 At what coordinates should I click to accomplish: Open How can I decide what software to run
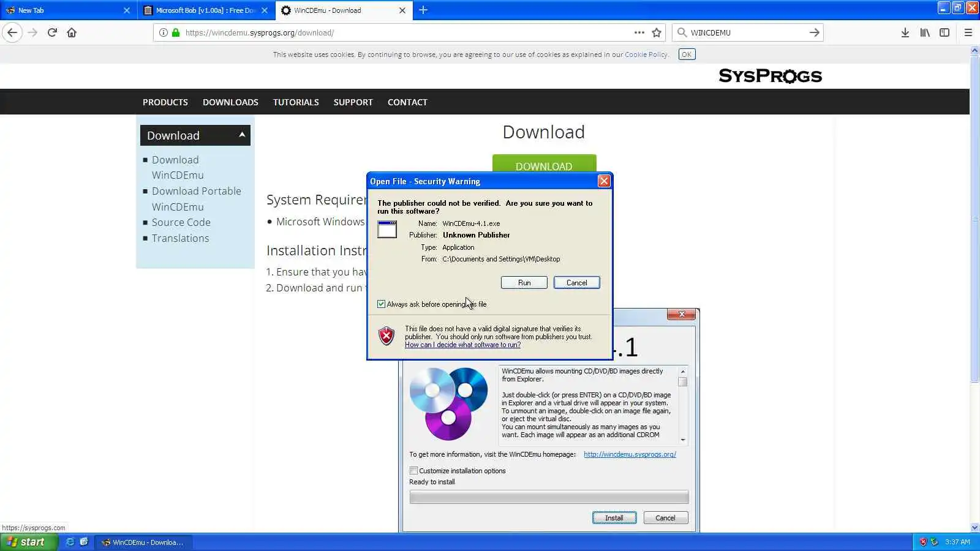462,345
